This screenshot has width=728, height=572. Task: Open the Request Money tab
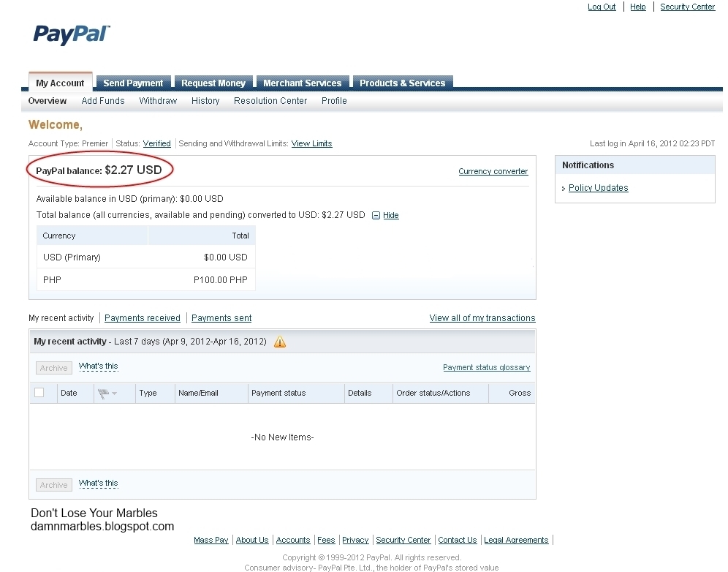tap(213, 83)
